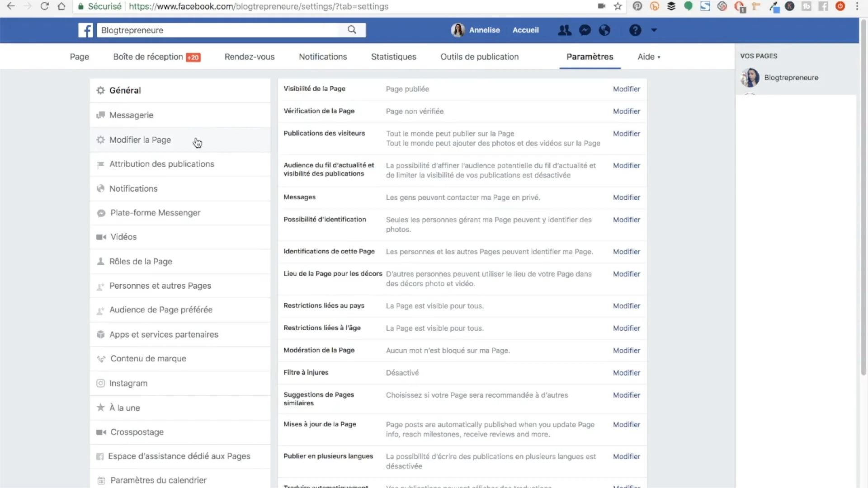Click Annelise profile picture

click(458, 30)
